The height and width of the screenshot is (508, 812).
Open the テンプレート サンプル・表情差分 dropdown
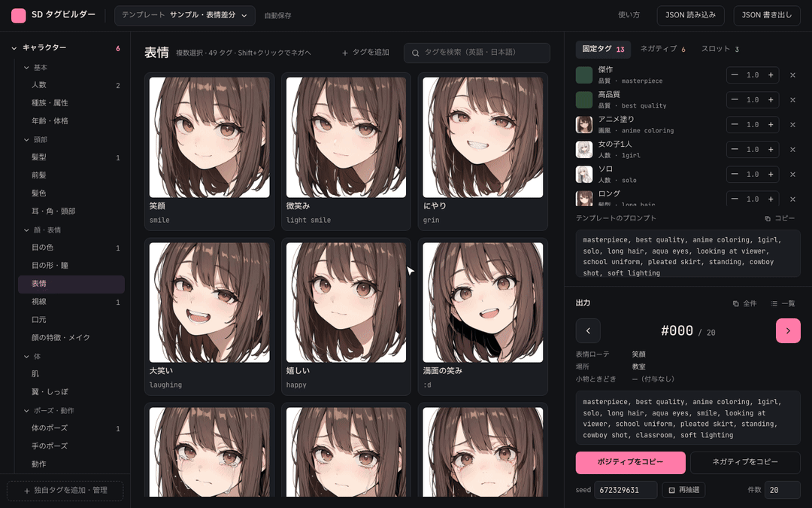[x=184, y=16]
